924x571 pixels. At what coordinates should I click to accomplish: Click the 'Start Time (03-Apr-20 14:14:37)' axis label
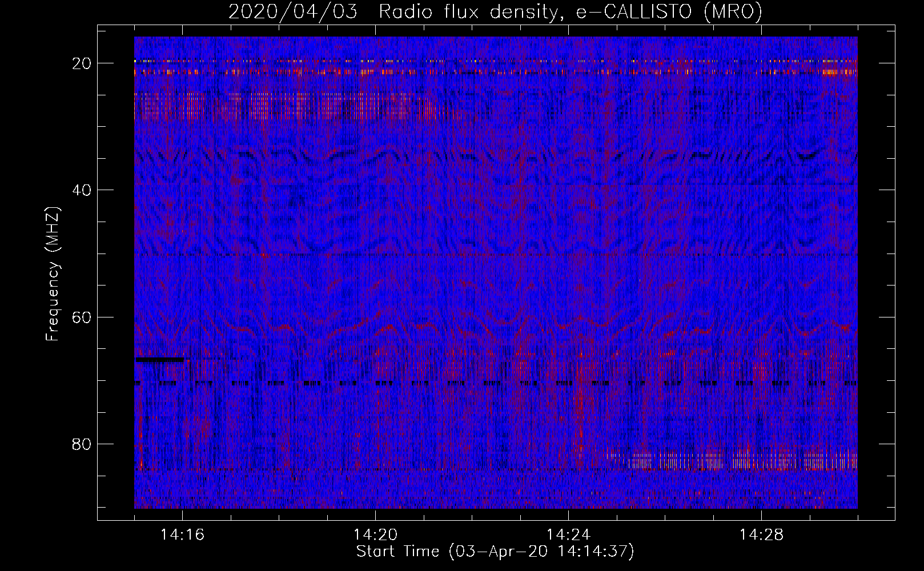tap(495, 552)
